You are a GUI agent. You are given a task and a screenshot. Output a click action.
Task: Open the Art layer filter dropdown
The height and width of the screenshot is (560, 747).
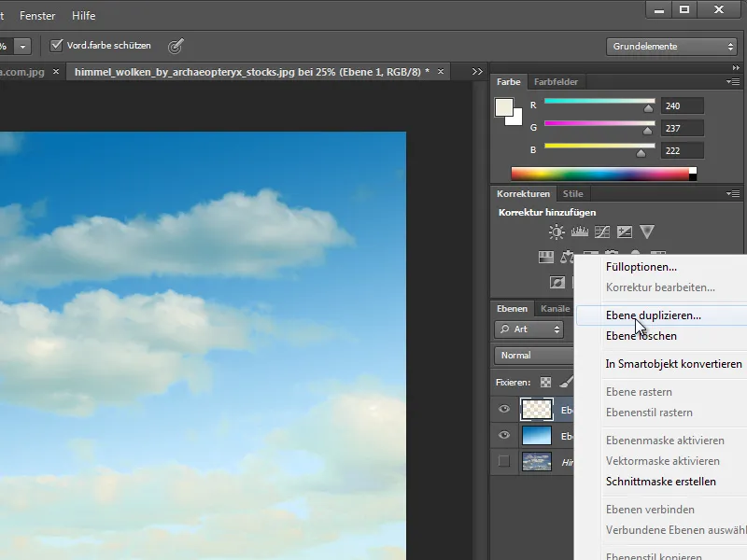(x=529, y=329)
